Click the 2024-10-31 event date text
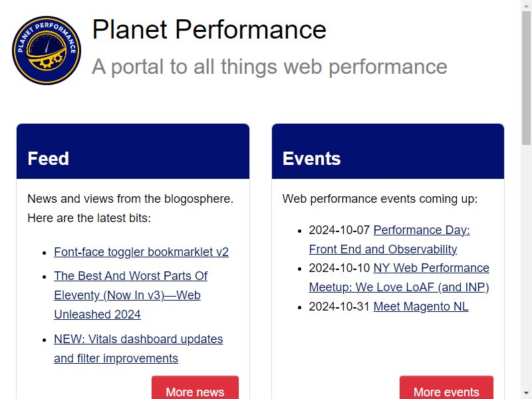Viewport: 532px width, 399px height. tap(339, 307)
